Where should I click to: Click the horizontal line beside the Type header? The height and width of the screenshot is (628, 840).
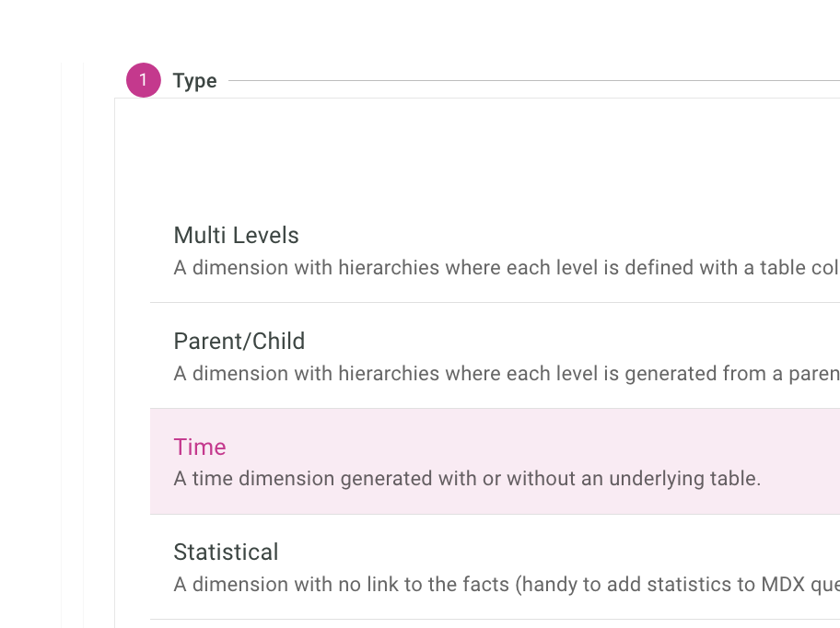[x=534, y=81]
